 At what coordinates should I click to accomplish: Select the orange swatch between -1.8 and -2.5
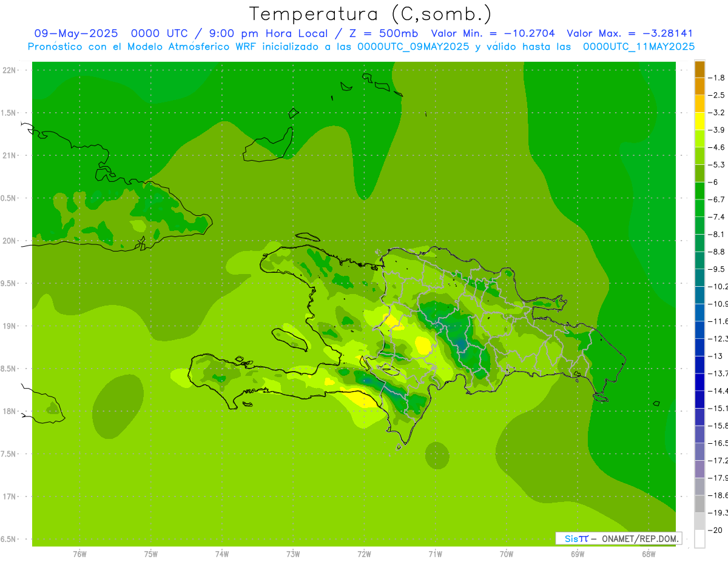(x=699, y=87)
